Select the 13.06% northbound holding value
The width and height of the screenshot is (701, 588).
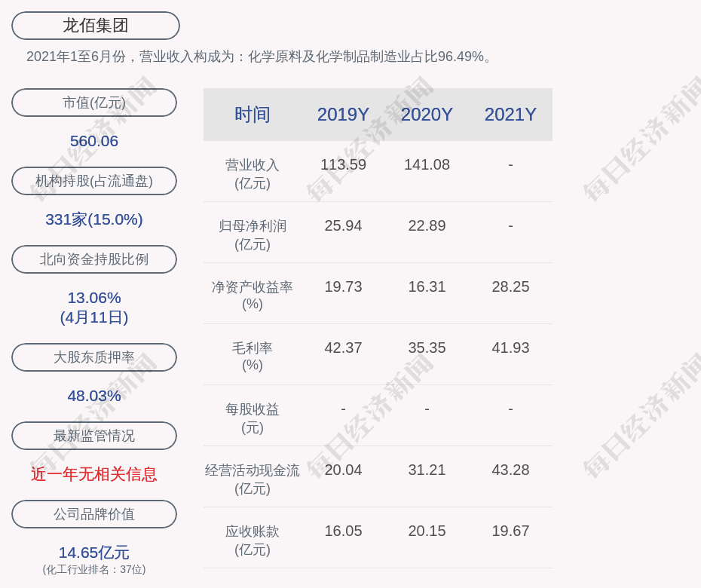[x=94, y=297]
